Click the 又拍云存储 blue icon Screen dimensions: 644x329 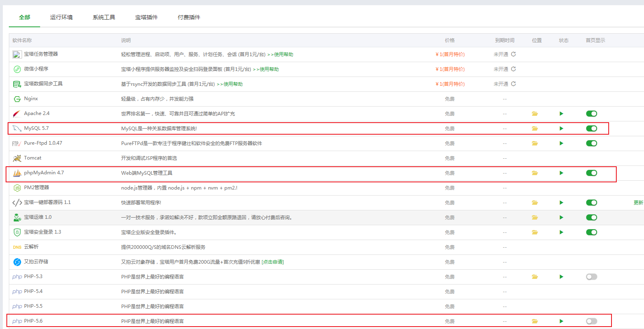click(x=17, y=262)
